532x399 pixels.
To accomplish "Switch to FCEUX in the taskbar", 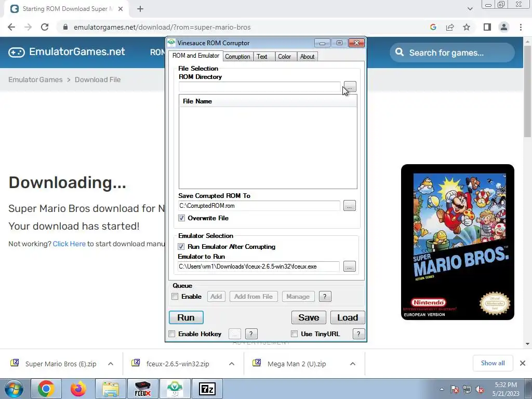I will pyautogui.click(x=143, y=389).
